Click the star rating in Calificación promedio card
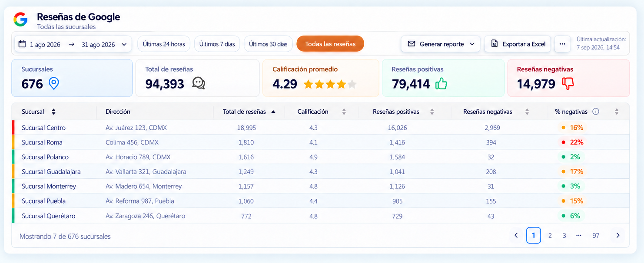Image resolution: width=644 pixels, height=263 pixels. pos(330,84)
